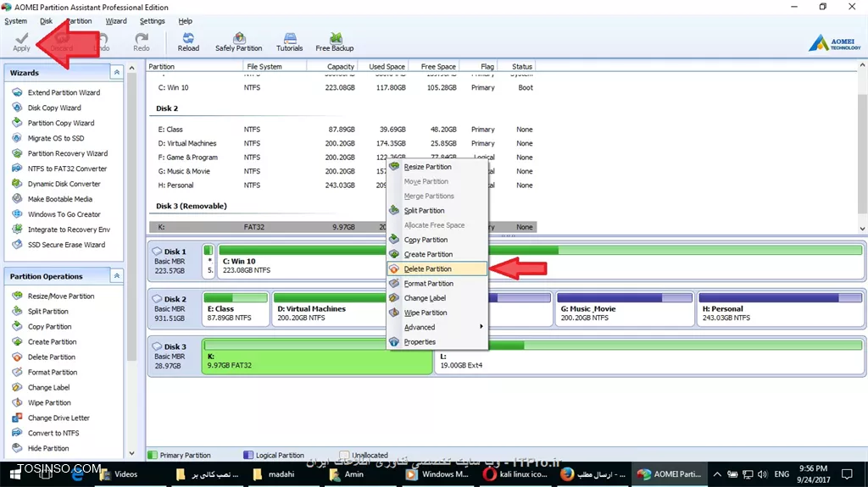Launch Extend Partition Wizard

coord(64,92)
